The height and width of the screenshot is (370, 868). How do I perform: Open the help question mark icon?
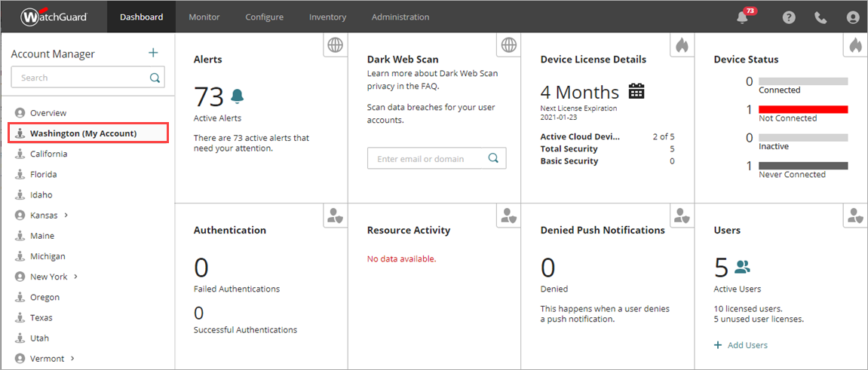(x=789, y=17)
